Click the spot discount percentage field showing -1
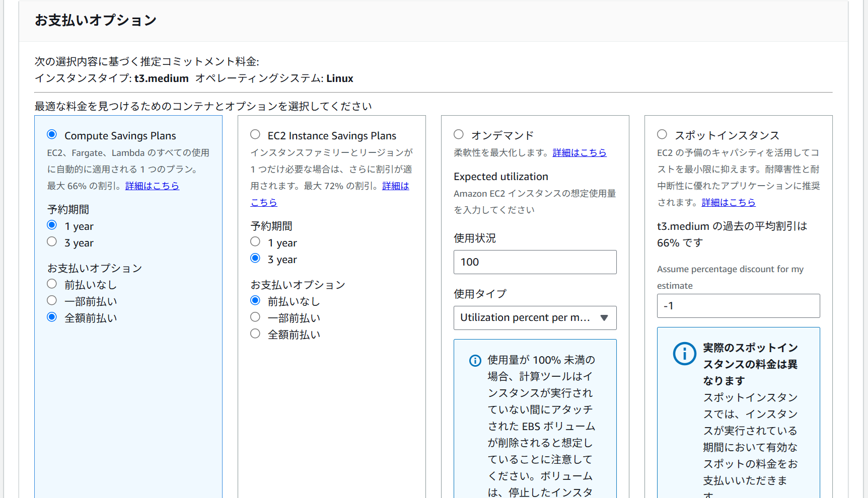 click(x=738, y=306)
